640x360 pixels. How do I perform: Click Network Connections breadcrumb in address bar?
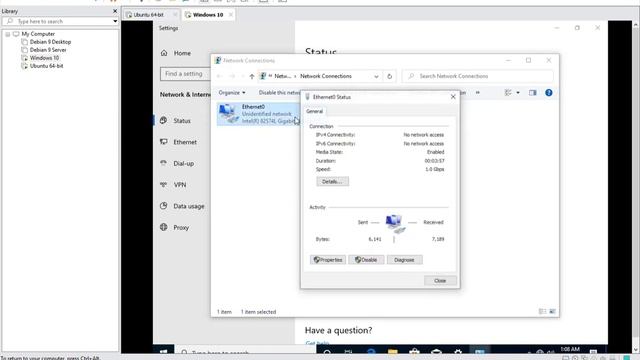(x=326, y=76)
